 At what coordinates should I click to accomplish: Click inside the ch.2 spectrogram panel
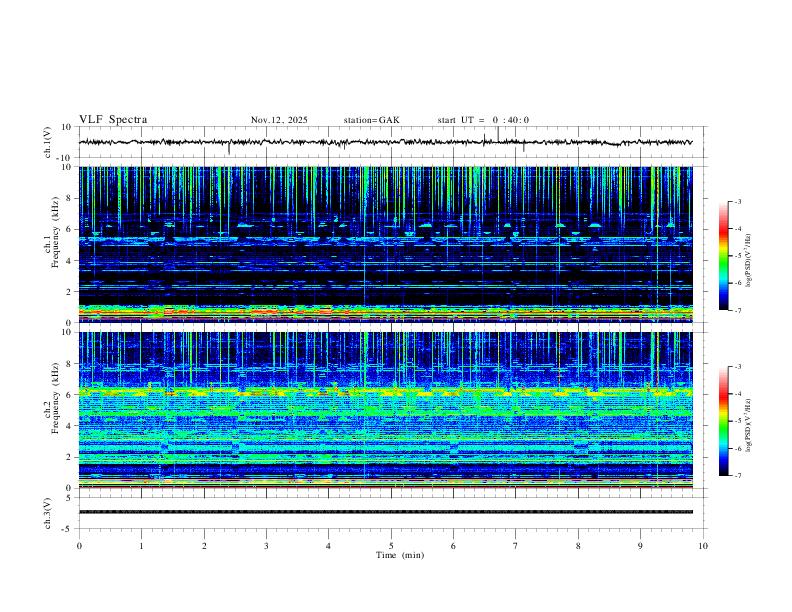pyautogui.click(x=386, y=410)
